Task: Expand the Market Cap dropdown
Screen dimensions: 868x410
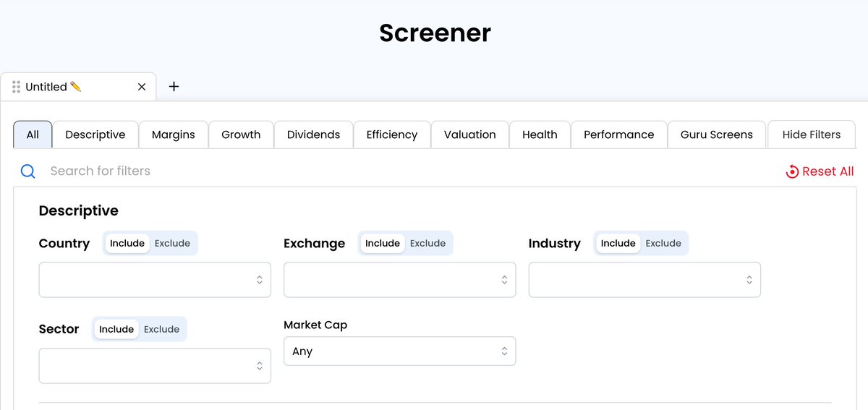Action: click(x=399, y=351)
